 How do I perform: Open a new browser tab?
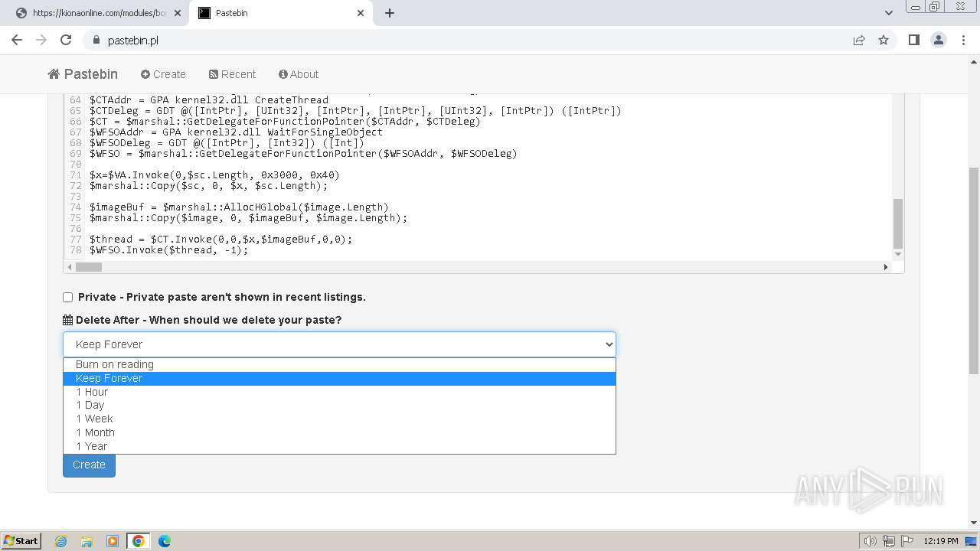390,13
